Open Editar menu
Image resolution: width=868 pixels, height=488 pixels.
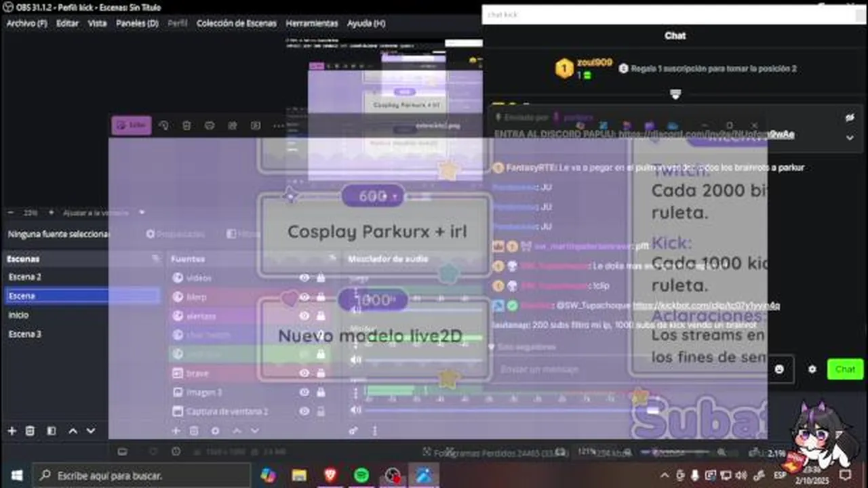[67, 23]
